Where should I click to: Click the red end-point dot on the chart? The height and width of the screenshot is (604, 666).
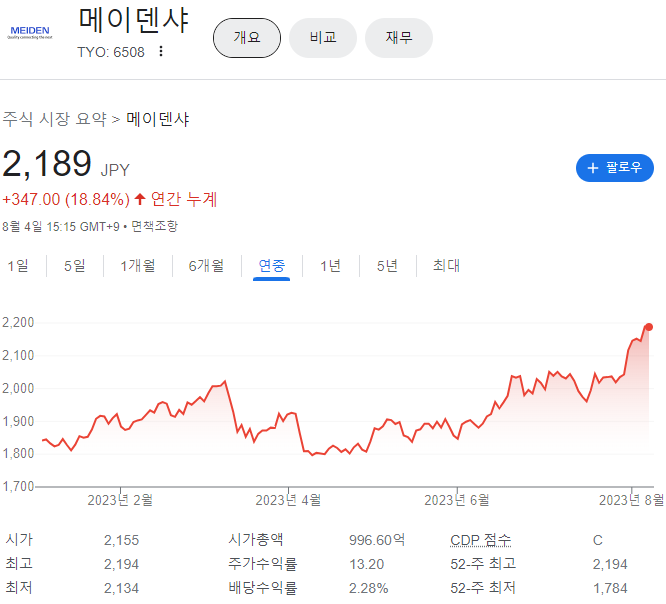pos(649,327)
